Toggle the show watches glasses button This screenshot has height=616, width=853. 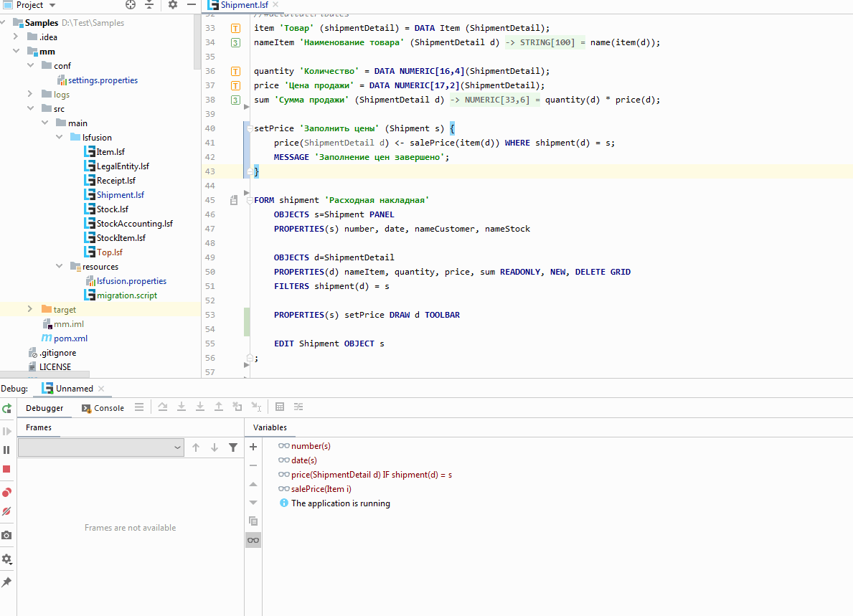click(x=253, y=540)
